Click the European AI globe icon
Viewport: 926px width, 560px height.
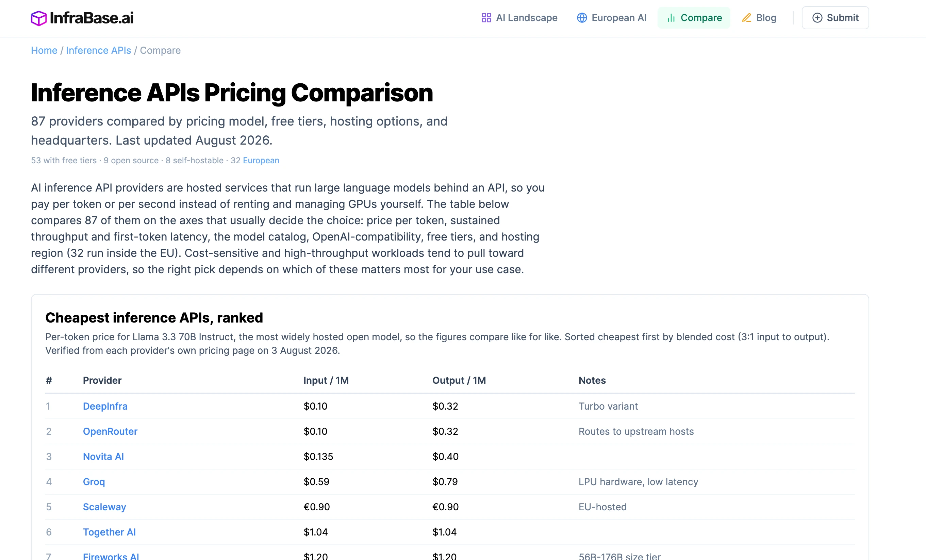[582, 18]
